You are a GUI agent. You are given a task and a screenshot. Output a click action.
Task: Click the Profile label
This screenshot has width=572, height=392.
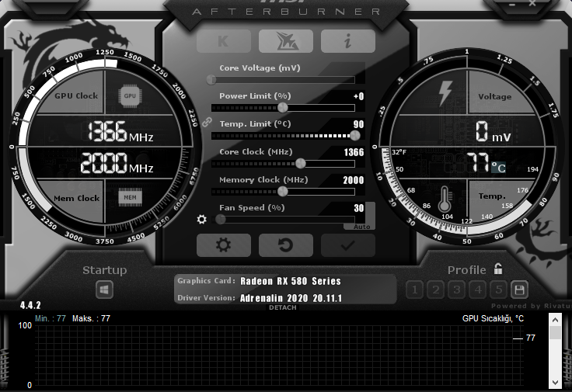(467, 270)
